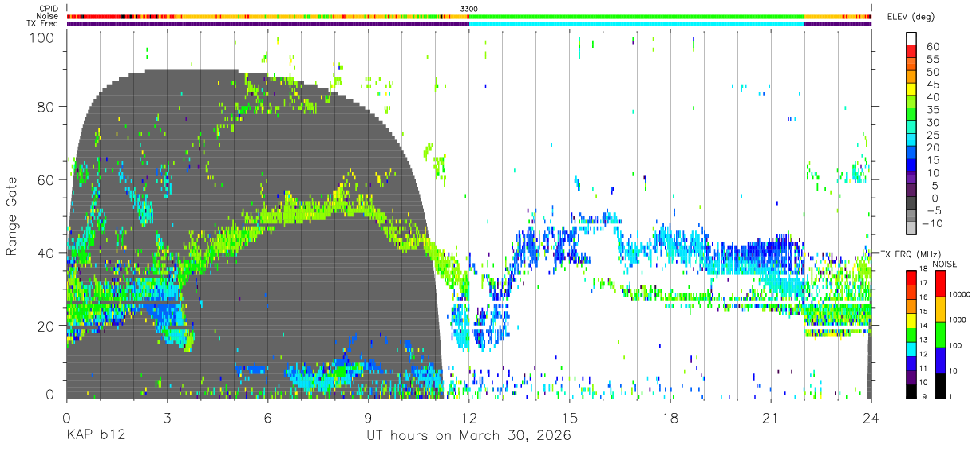Click the red top swatch in TX FRQ legend
Viewport: 980px width, 452px height.
click(x=910, y=277)
